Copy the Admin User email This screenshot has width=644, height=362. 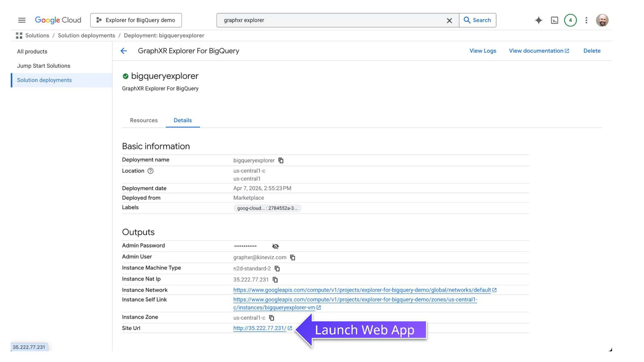(293, 257)
